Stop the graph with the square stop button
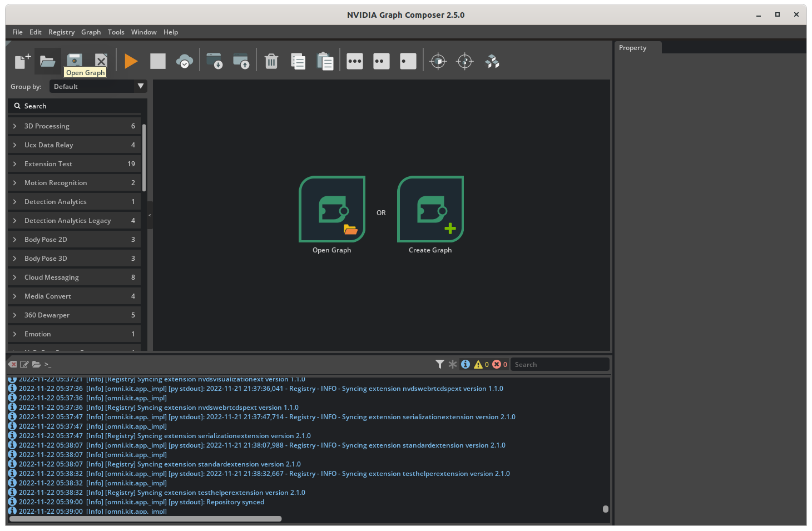Image resolution: width=812 pixels, height=531 pixels. [x=158, y=61]
